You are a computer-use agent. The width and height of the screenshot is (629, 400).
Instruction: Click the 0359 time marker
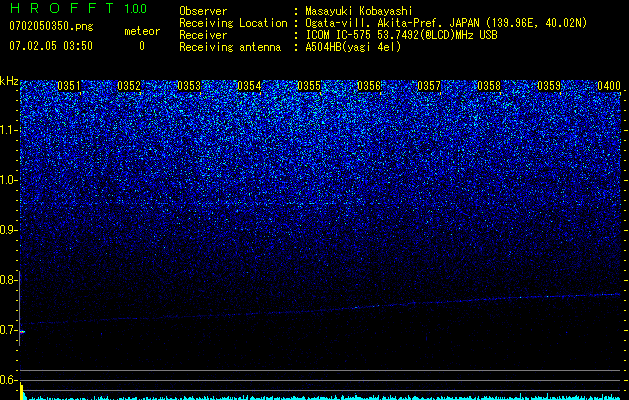(x=549, y=86)
